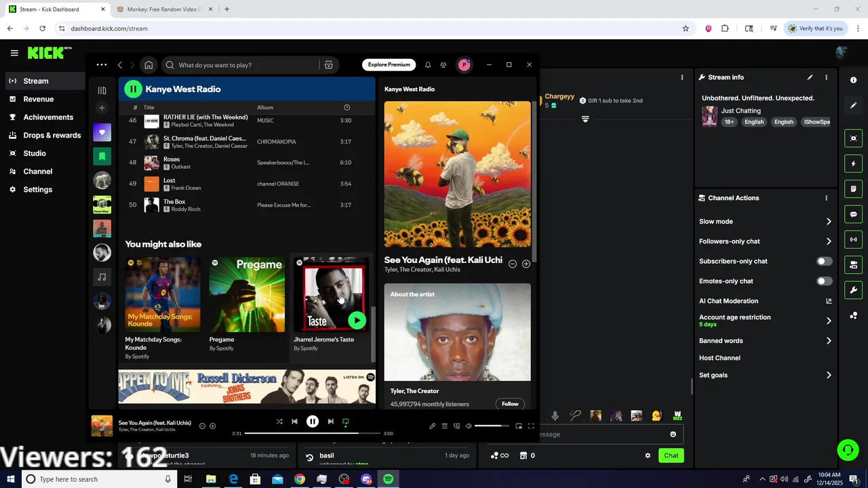Open connect to a device icon
The image size is (868, 488).
pyautogui.click(x=456, y=426)
